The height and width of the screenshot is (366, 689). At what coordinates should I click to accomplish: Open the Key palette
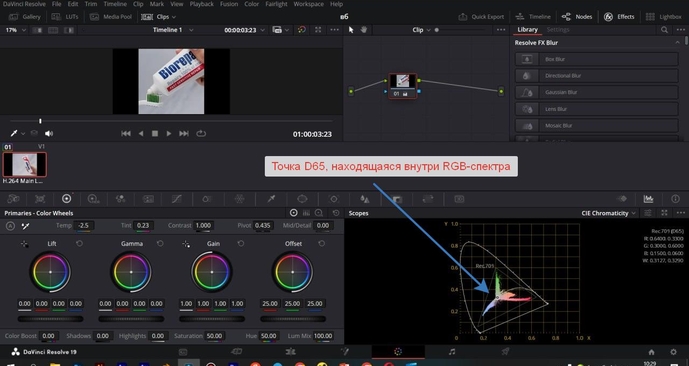click(x=397, y=199)
